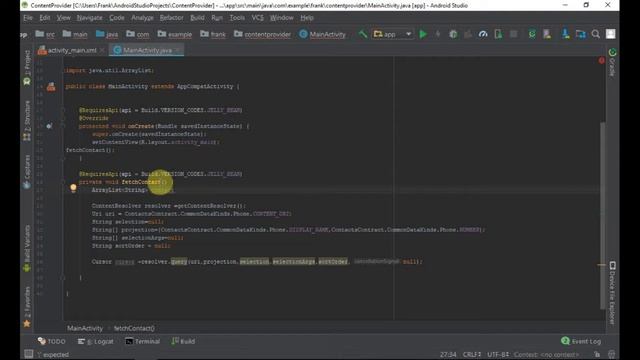Open the Gradle tool window
The width and height of the screenshot is (640, 360).
pyautogui.click(x=612, y=62)
